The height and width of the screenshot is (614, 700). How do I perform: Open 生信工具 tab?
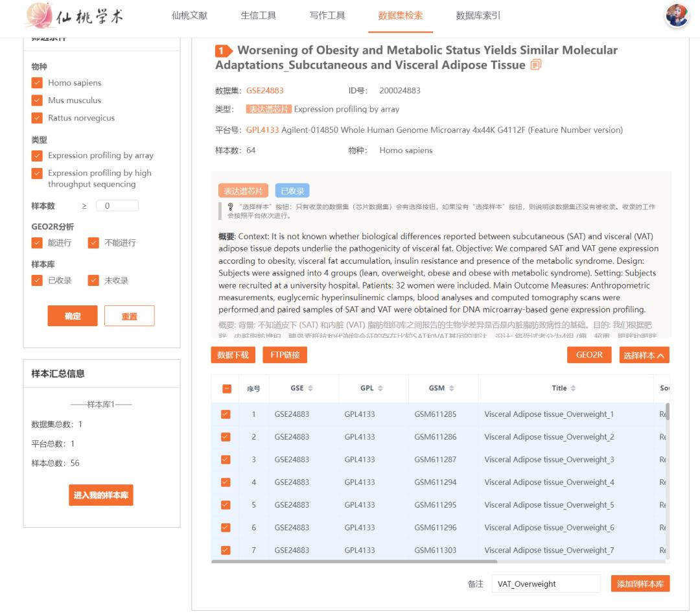(x=259, y=16)
